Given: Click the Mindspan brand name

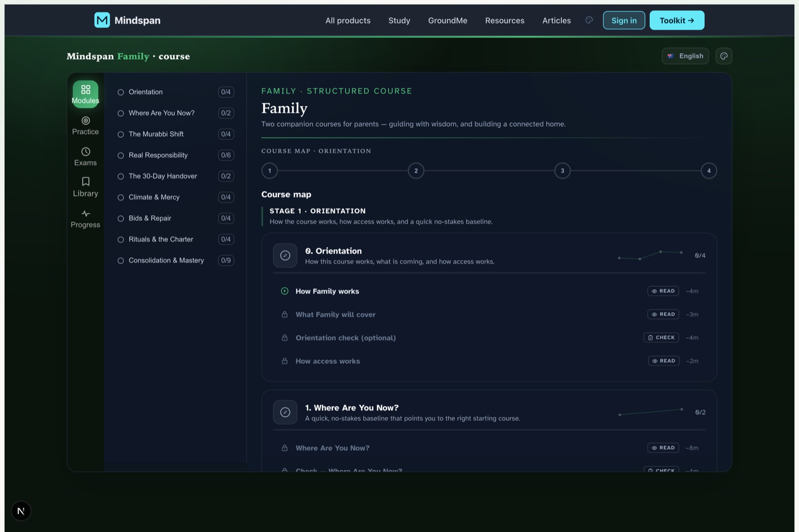Looking at the screenshot, I should click(x=137, y=20).
